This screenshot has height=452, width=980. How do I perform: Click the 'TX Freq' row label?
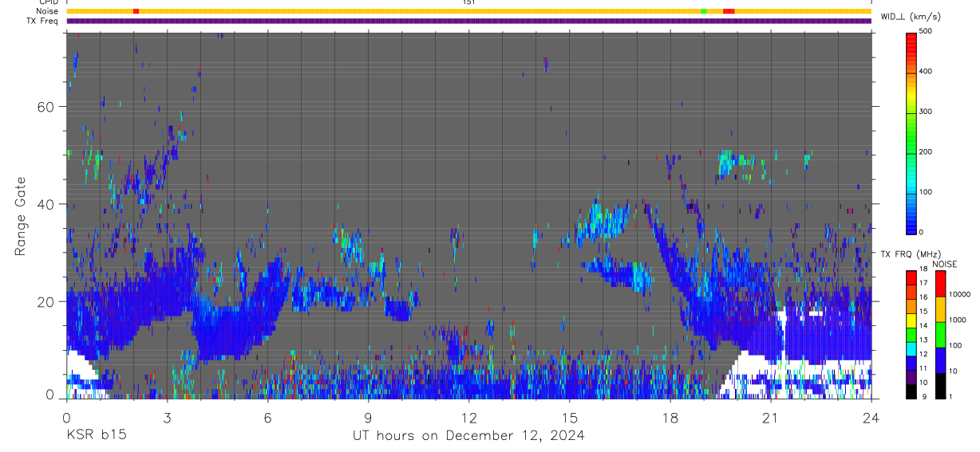[43, 21]
